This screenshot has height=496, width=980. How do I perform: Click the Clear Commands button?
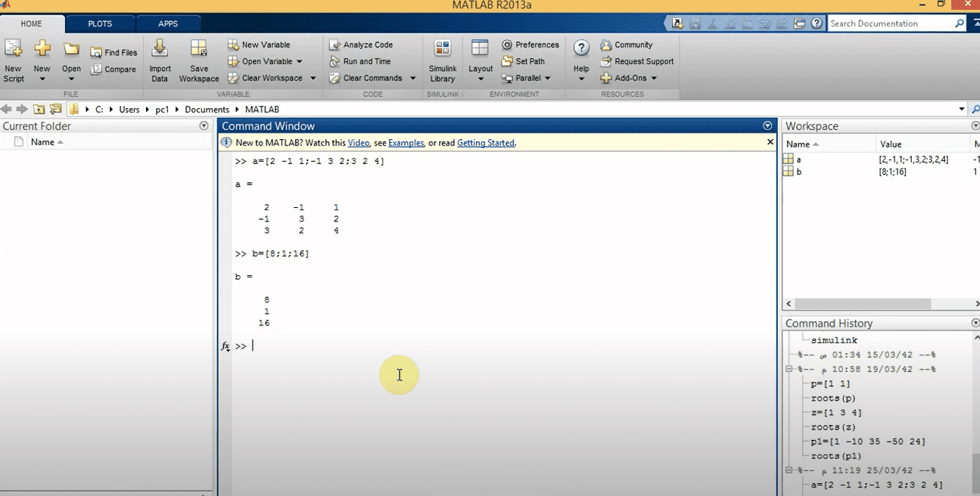click(366, 78)
